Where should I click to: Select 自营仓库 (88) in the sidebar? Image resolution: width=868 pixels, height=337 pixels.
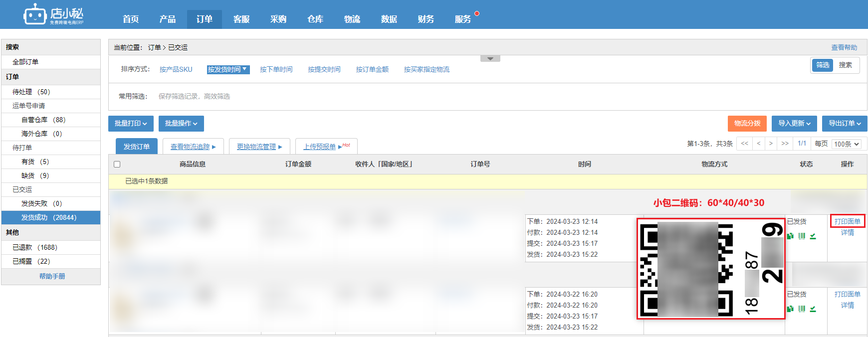tap(51, 120)
